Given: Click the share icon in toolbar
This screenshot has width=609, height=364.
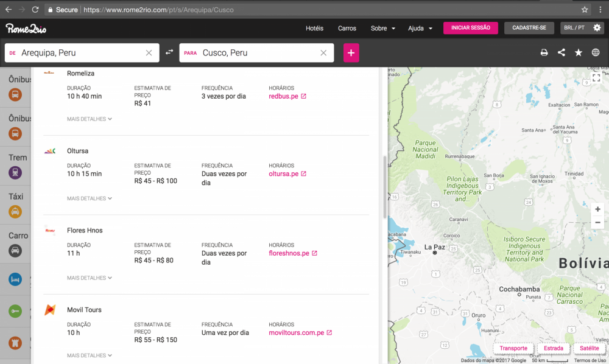Looking at the screenshot, I should point(561,53).
